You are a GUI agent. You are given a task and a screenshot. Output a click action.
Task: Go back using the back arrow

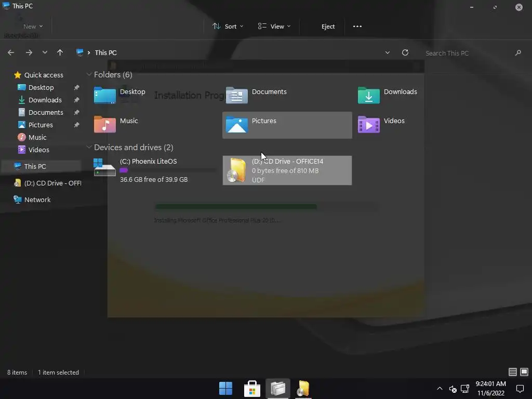(11, 52)
